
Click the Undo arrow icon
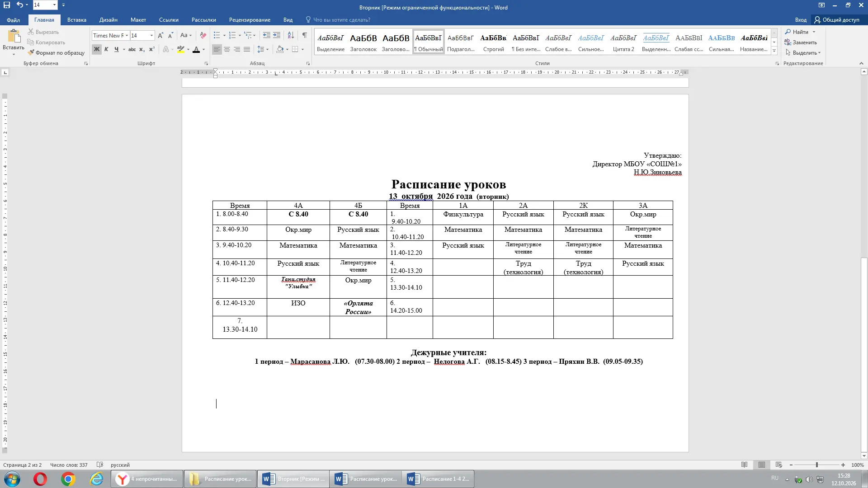click(x=19, y=5)
